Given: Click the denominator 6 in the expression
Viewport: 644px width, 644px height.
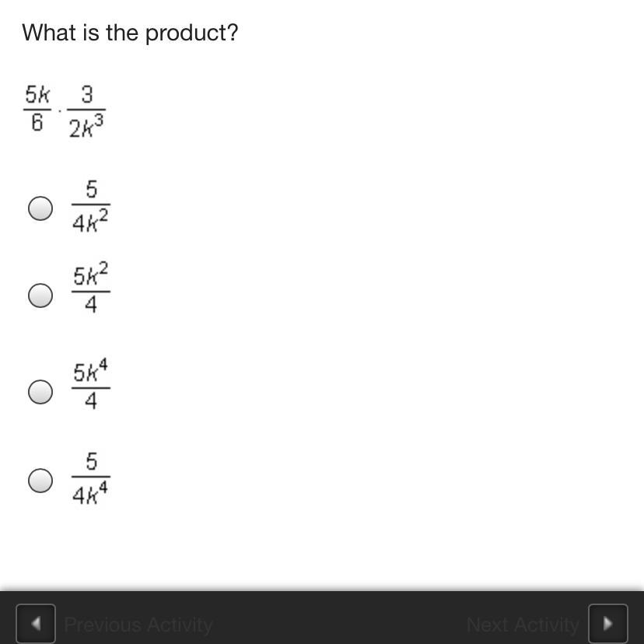Looking at the screenshot, I should (37, 122).
